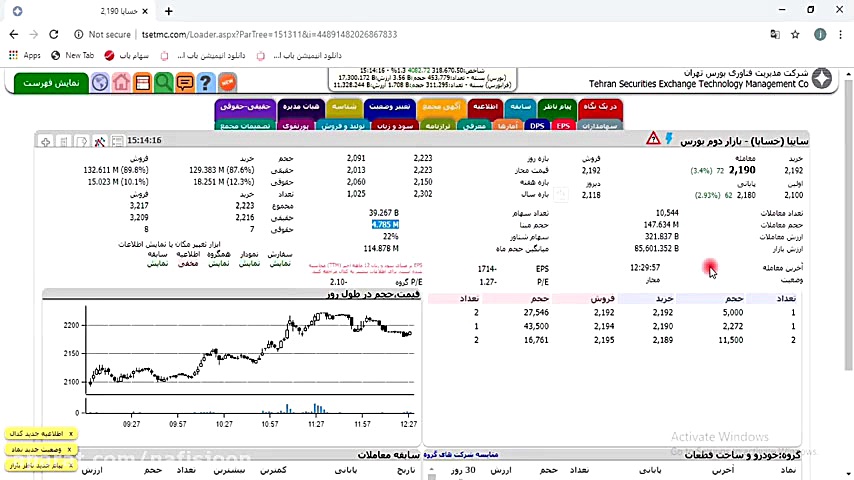The image size is (854, 480).
Task: Open the translate page icon
Action: click(x=775, y=34)
